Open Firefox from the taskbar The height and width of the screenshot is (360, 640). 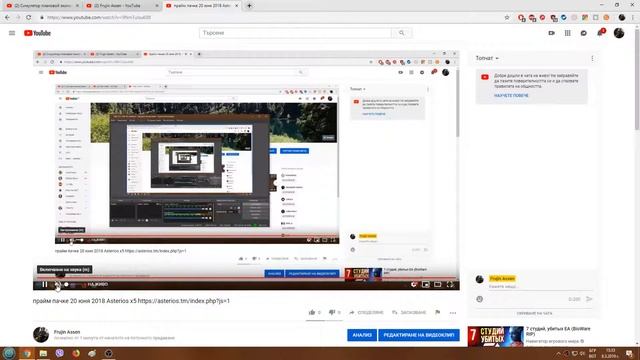[x=76, y=353]
